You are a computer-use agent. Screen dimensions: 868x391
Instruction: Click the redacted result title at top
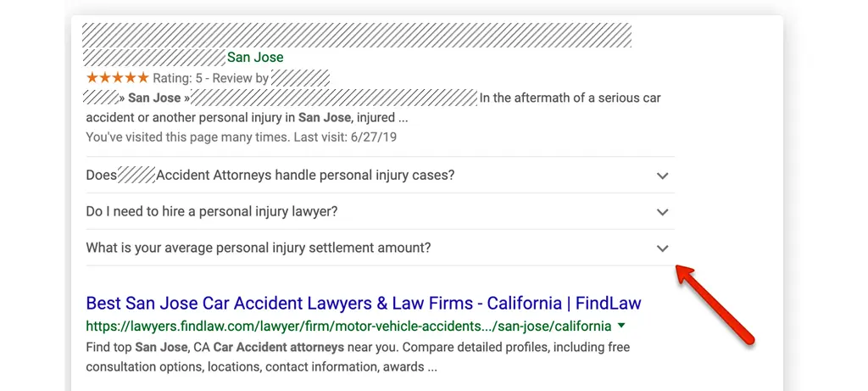click(x=357, y=35)
